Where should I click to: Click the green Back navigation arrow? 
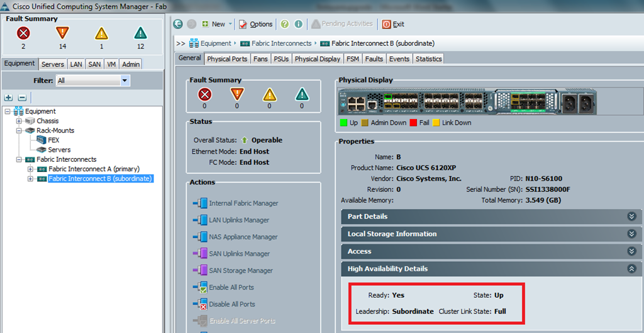pyautogui.click(x=178, y=24)
